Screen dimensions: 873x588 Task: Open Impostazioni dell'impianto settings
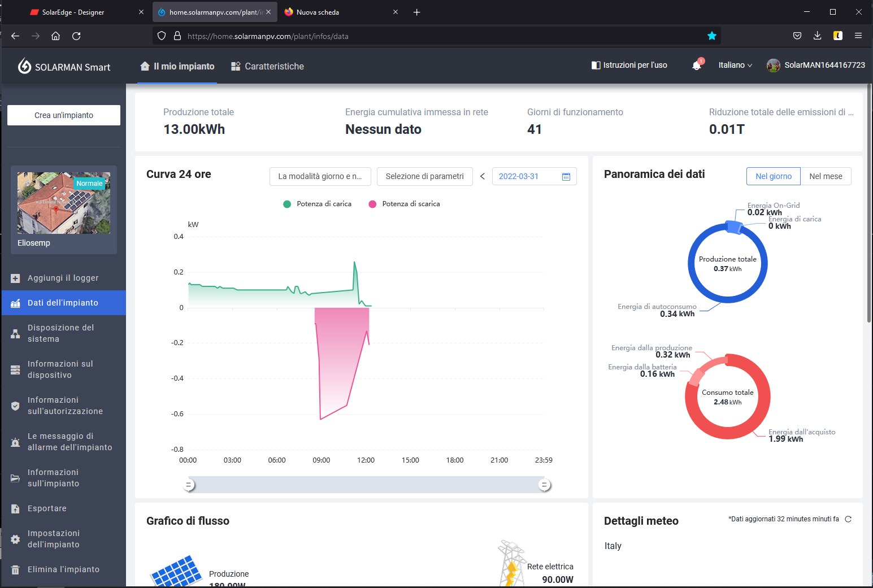[x=53, y=539]
